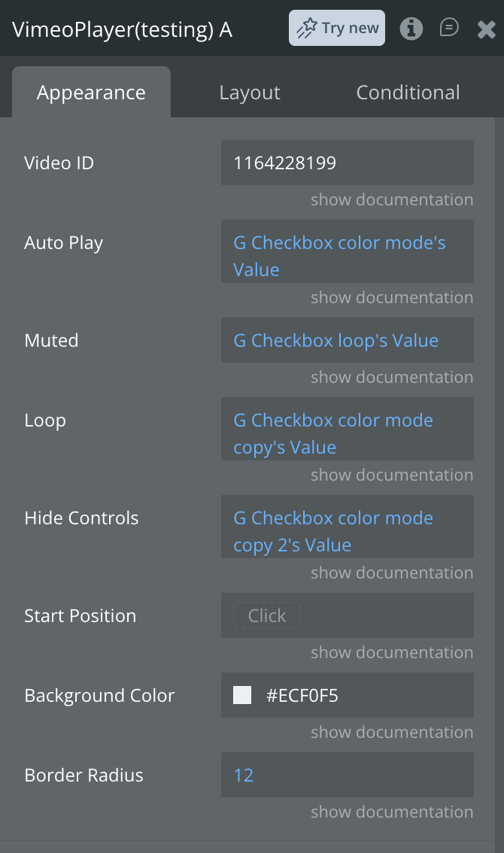Open the Hide Controls dynamic expression
The width and height of the screenshot is (504, 853).
click(x=333, y=531)
